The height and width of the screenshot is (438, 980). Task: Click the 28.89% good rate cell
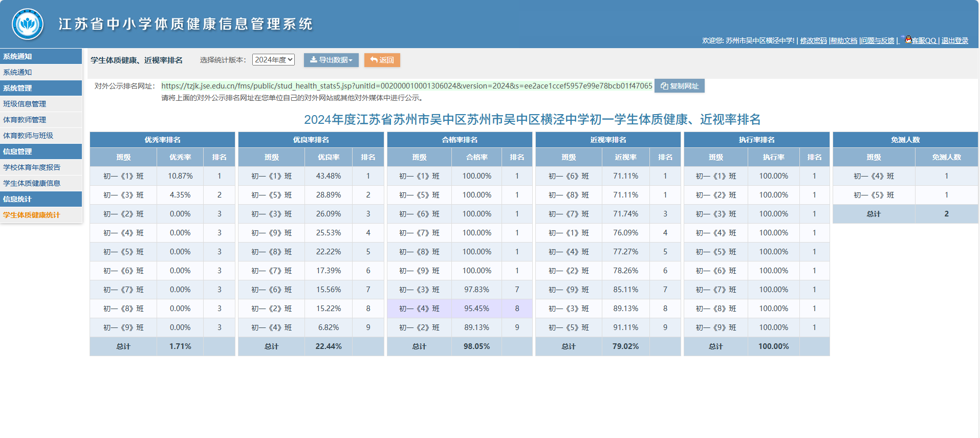(329, 195)
